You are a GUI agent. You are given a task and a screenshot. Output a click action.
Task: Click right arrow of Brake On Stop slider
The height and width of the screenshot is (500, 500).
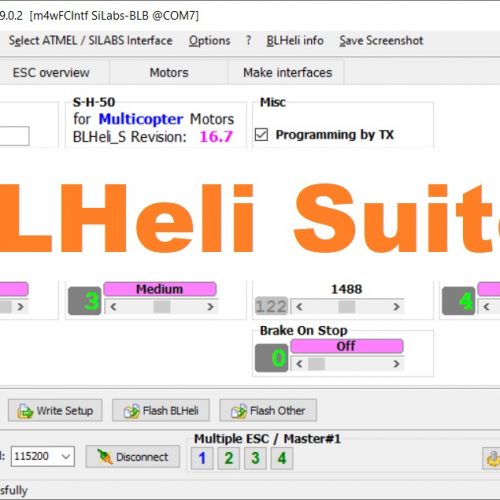click(396, 364)
